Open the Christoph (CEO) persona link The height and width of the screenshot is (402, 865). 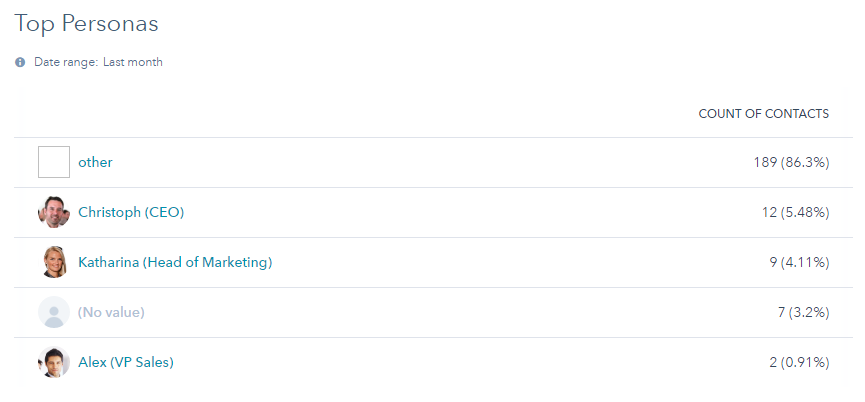[131, 212]
